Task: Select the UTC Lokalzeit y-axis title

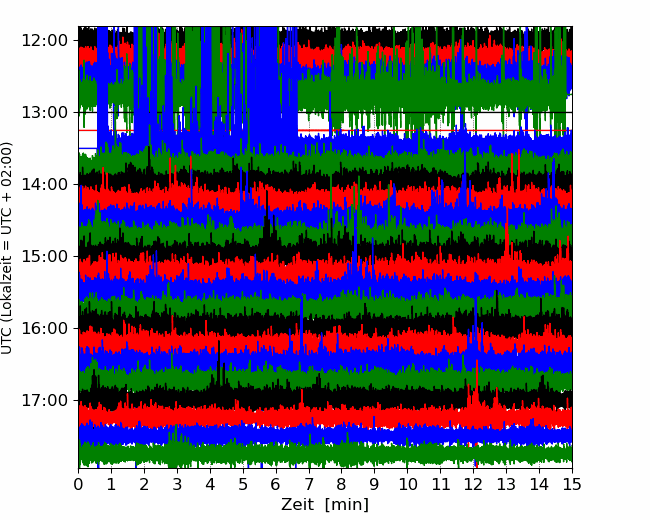Action: [x=6, y=248]
